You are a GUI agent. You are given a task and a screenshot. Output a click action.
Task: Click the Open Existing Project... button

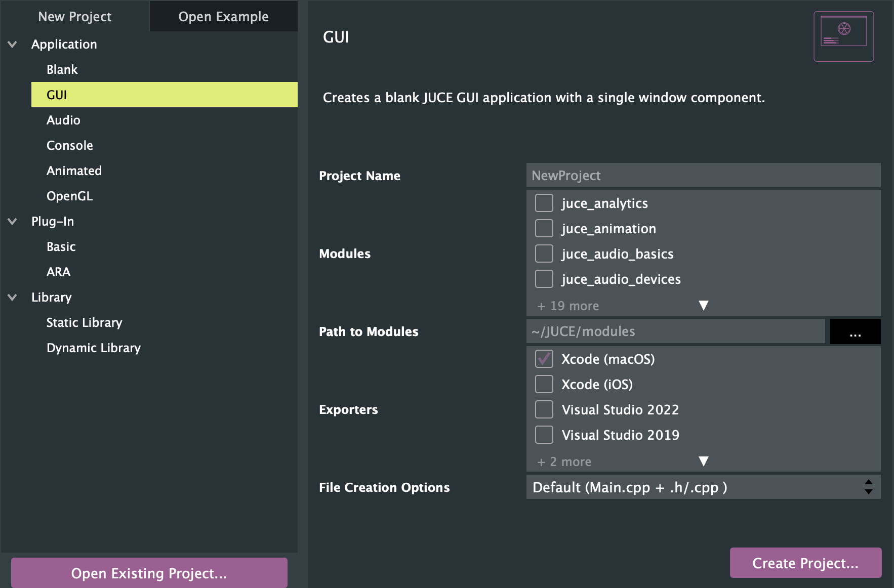(x=149, y=573)
